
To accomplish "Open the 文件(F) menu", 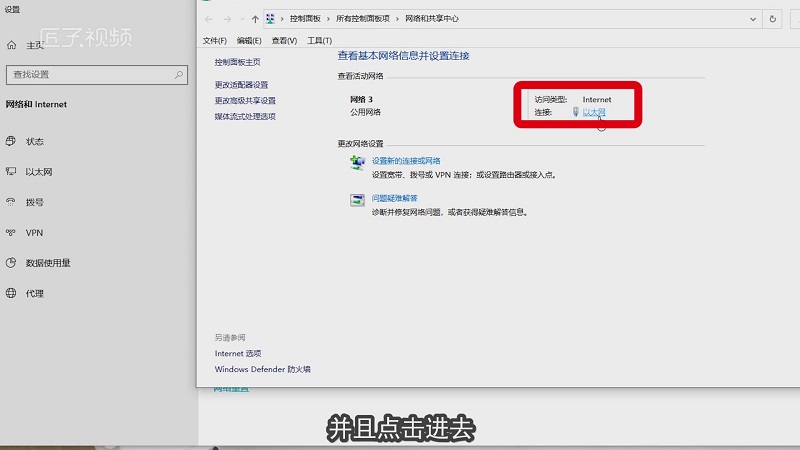I will (x=215, y=41).
